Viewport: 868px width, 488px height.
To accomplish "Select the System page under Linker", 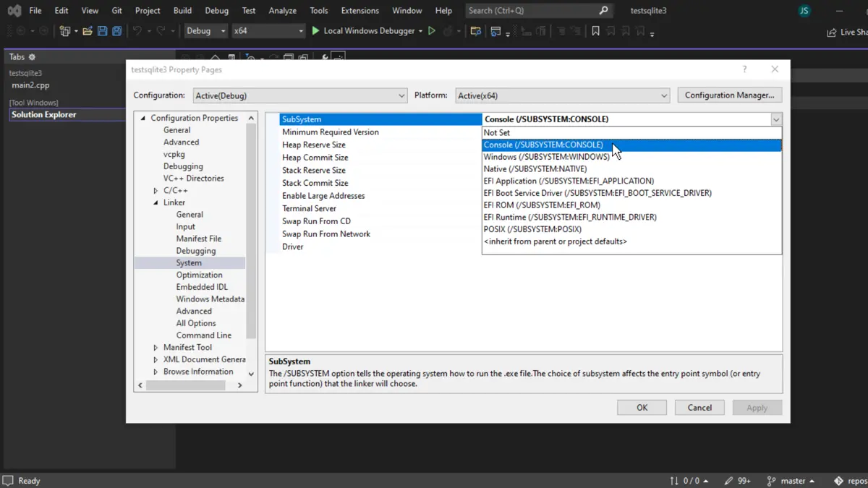I will (x=189, y=263).
